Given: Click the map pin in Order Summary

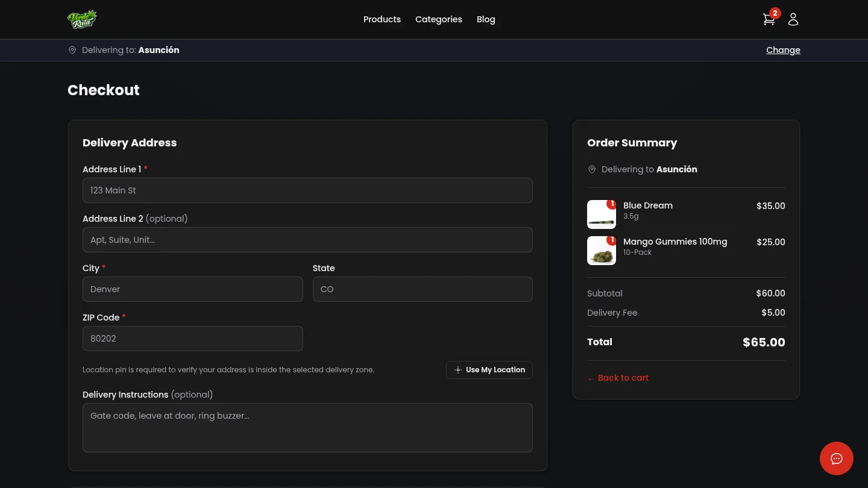Looking at the screenshot, I should click(x=592, y=169).
